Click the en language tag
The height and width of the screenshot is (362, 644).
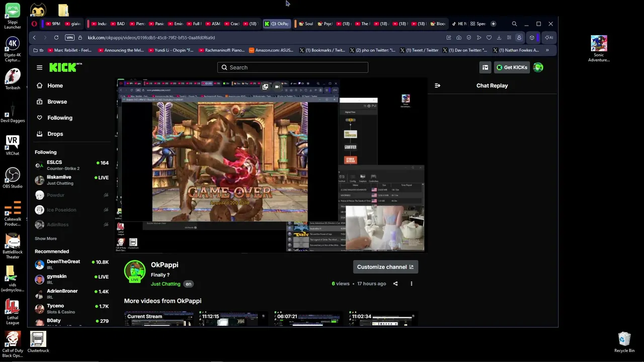(188, 284)
